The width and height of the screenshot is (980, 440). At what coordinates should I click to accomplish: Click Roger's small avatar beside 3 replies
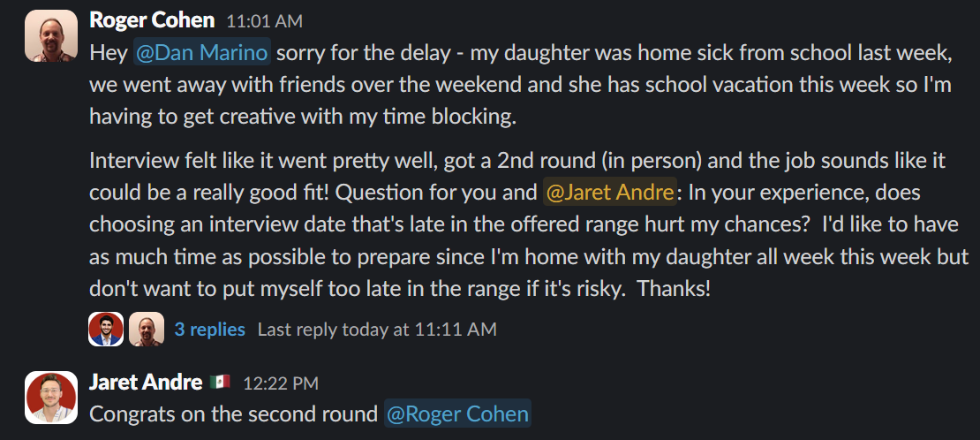coord(147,330)
